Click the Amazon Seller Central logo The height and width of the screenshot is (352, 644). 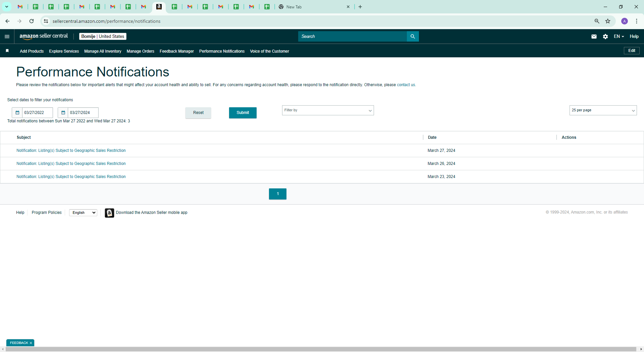click(x=44, y=36)
